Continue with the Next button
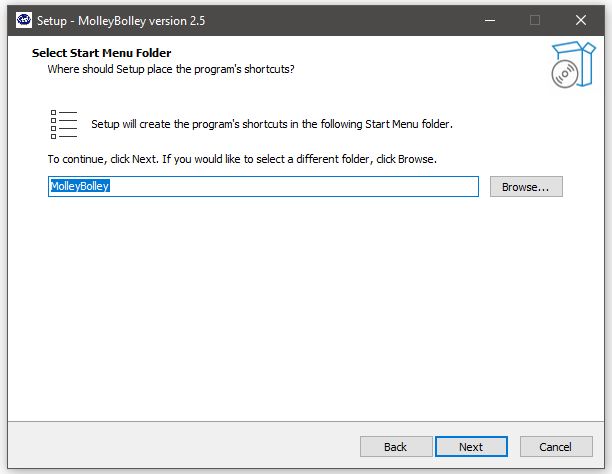Screen dimensions: 612x474 tap(471, 446)
